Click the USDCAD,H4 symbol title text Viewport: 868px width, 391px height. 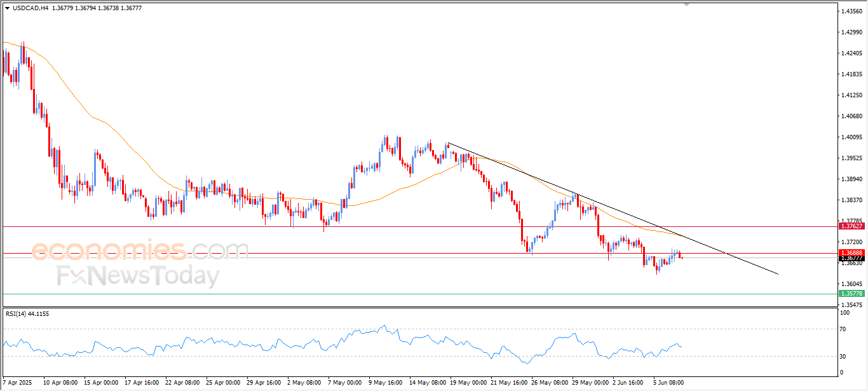pyautogui.click(x=30, y=8)
